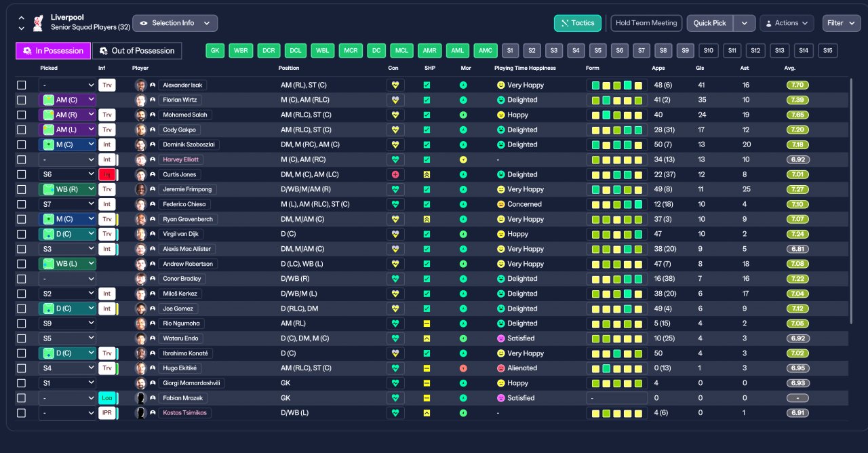The height and width of the screenshot is (453, 868).
Task: Click the Quick Pick button
Action: point(710,23)
